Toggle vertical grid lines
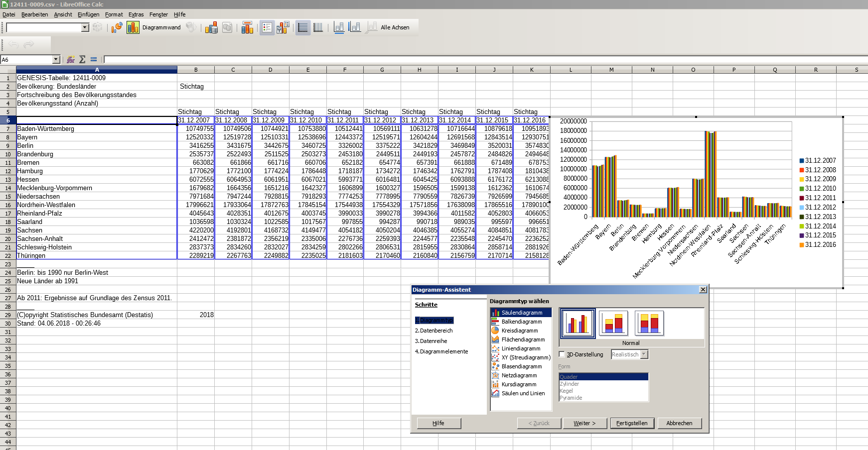The width and height of the screenshot is (868, 450). pos(318,27)
